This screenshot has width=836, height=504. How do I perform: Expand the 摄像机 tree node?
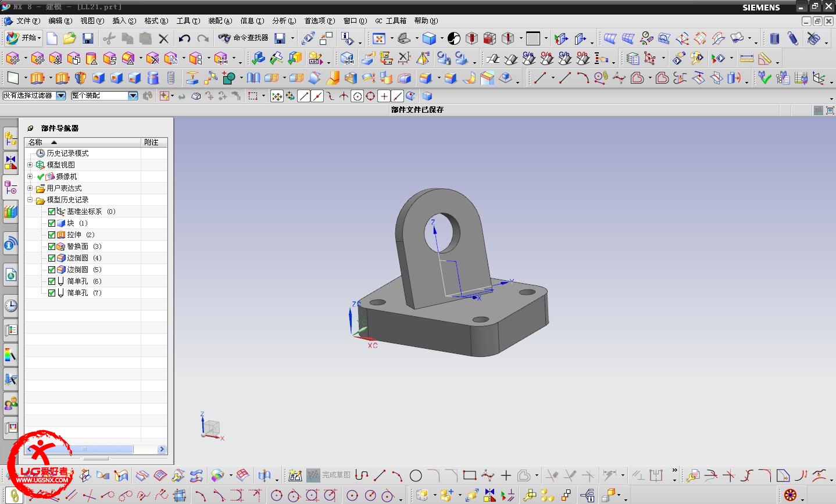point(30,176)
